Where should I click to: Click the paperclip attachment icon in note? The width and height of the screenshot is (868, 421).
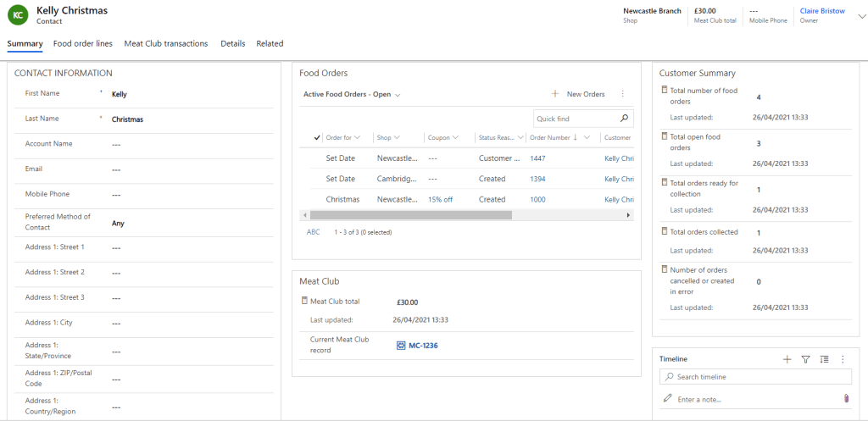(845, 398)
